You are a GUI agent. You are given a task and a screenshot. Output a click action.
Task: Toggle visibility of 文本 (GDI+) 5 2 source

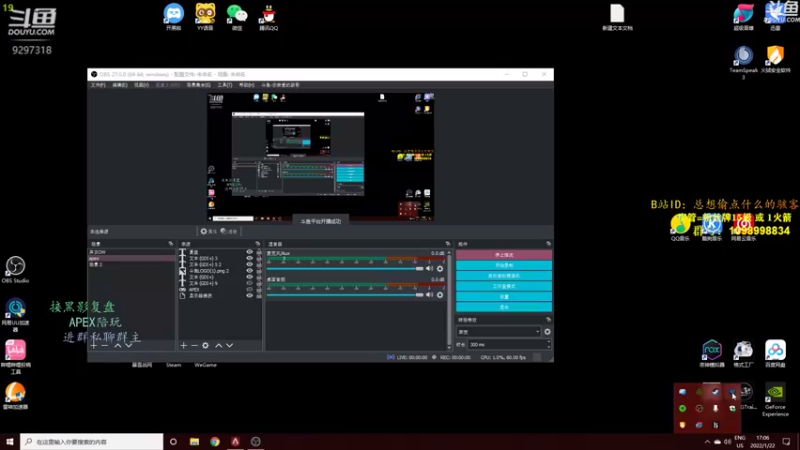point(249,264)
